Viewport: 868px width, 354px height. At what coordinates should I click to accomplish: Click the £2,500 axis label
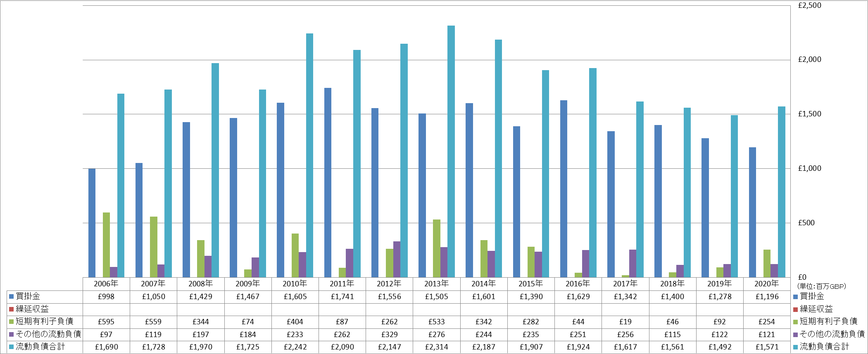click(810, 5)
